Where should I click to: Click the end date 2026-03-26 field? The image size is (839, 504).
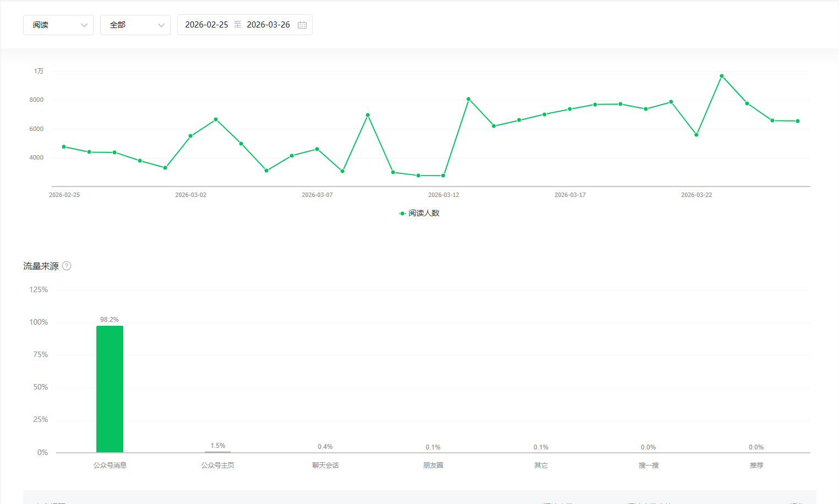click(268, 25)
